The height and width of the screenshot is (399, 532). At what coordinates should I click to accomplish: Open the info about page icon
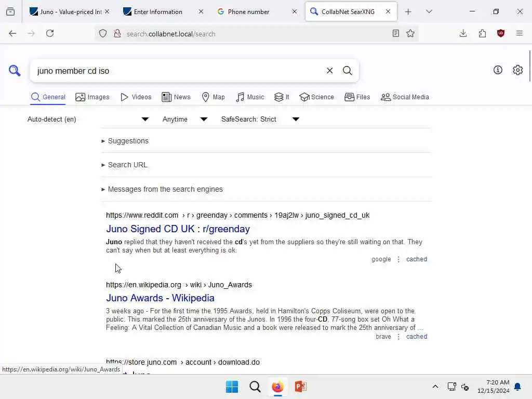pos(498,70)
